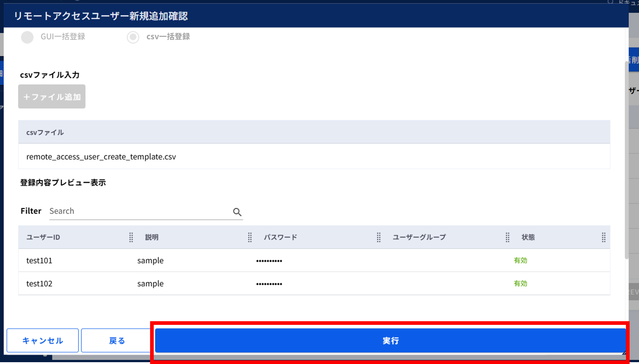Click the dialog's vertical scrollbar
Image resolution: width=639 pixels, height=364 pixels.
tap(626, 160)
